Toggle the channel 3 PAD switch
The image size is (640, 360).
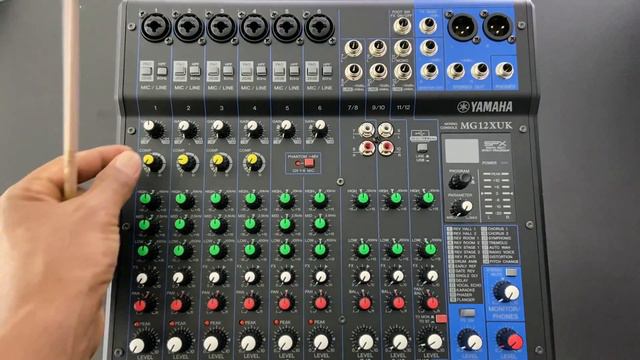(213, 71)
